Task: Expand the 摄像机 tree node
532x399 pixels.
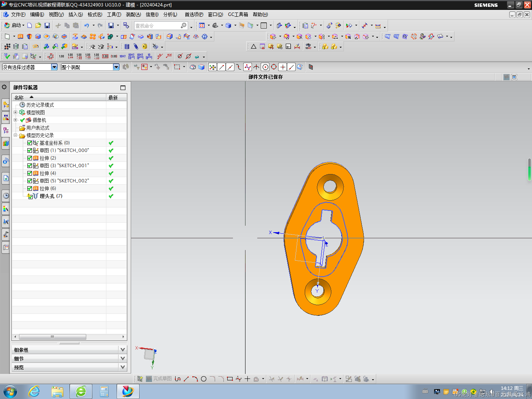Action: [16, 120]
